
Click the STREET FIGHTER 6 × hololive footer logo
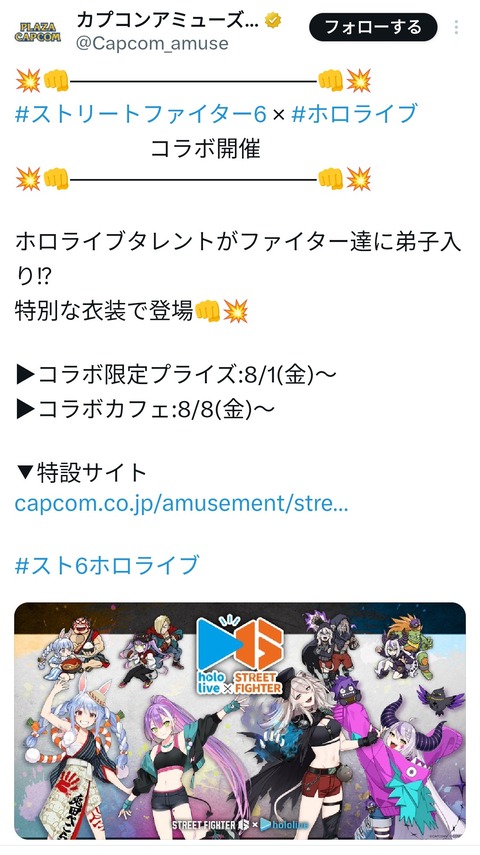pos(240,824)
